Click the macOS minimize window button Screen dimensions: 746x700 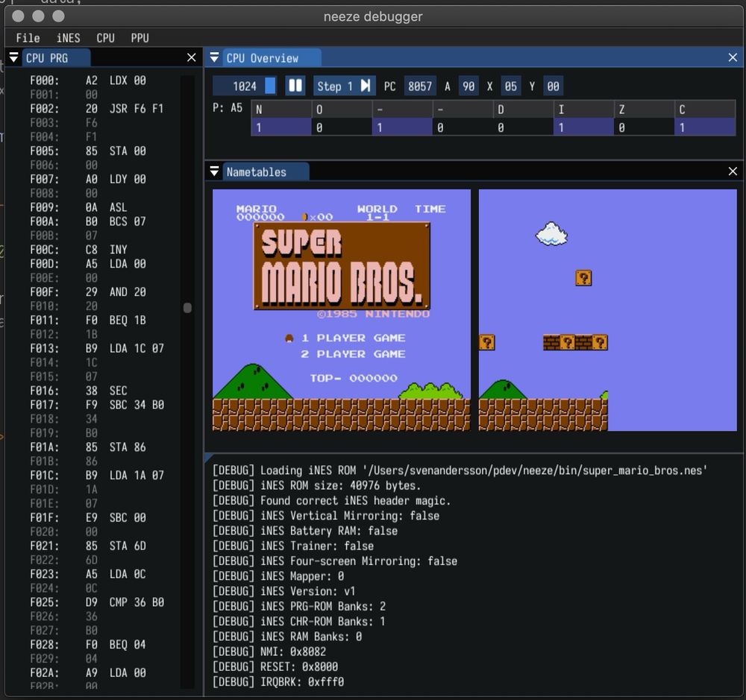(39, 16)
